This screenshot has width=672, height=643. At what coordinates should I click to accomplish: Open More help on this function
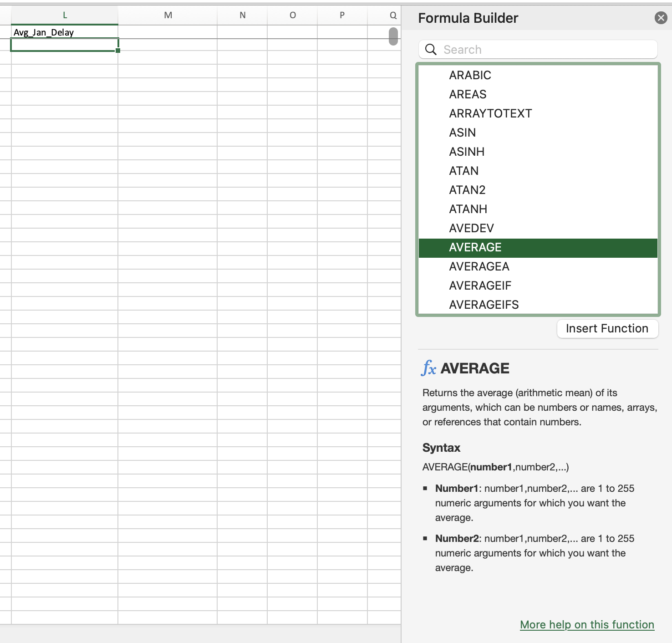[586, 624]
